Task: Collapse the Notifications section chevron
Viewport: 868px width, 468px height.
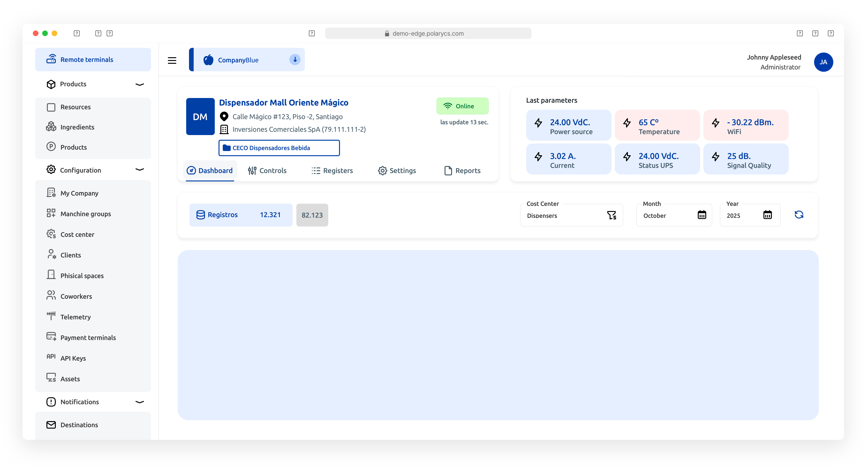Action: 140,402
